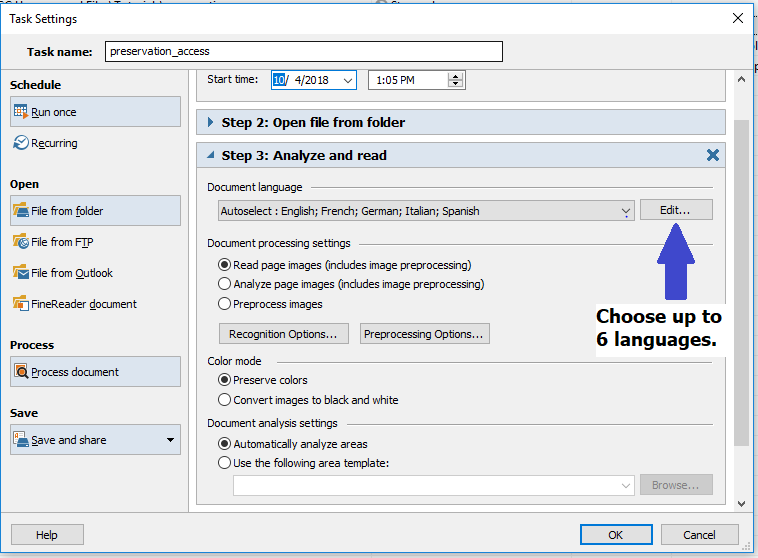
Task: Select the File from Outlook icon
Action: coord(21,273)
